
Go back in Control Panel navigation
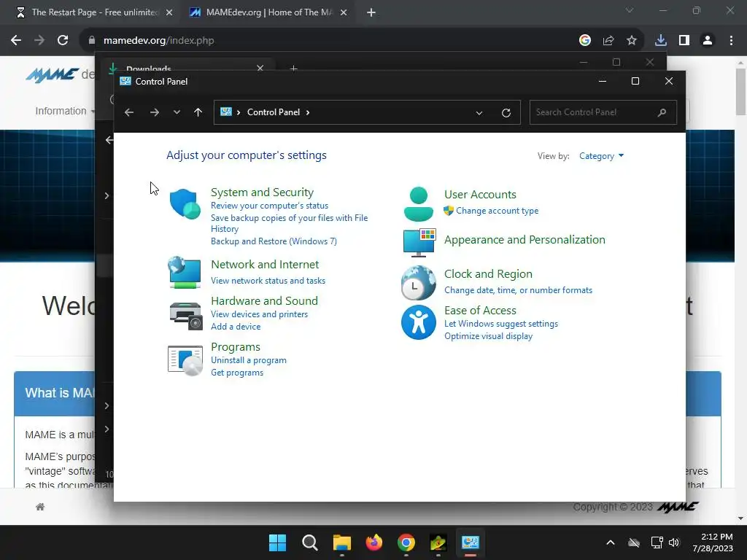tap(129, 112)
